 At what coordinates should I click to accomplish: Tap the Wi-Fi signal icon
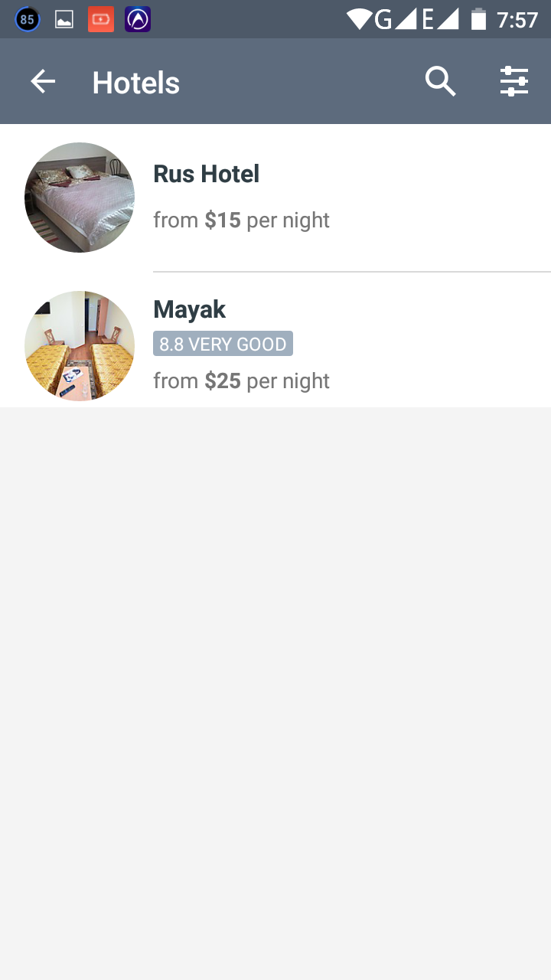tap(358, 19)
